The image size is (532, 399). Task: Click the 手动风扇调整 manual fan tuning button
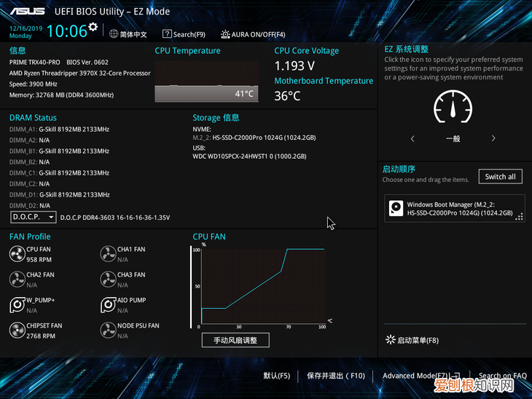pyautogui.click(x=235, y=340)
